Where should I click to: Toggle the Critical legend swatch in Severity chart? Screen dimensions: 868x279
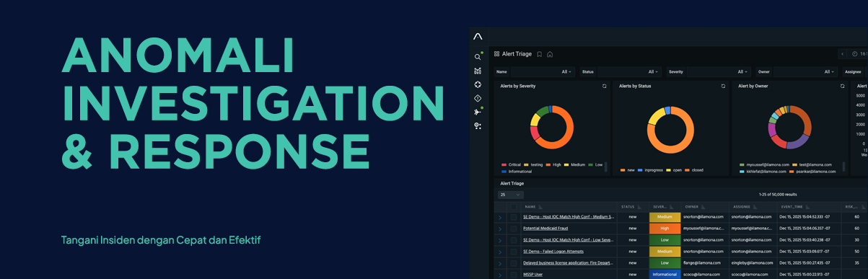[504, 165]
